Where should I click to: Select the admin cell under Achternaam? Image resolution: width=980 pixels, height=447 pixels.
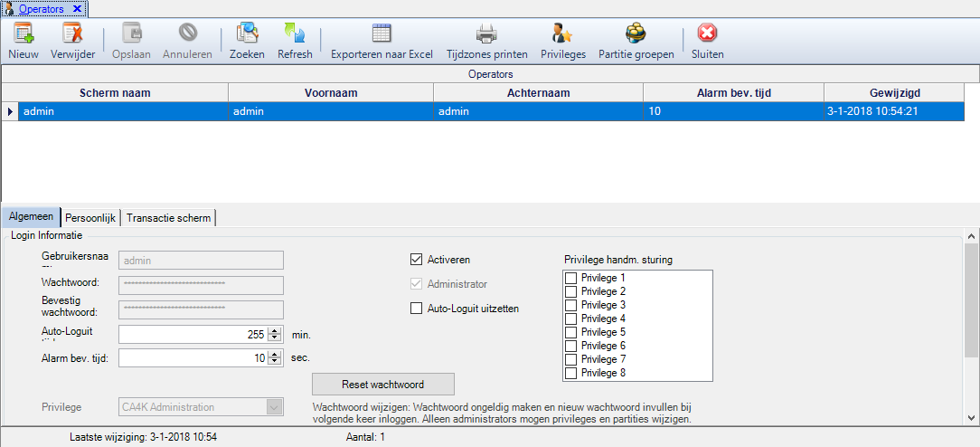(538, 111)
